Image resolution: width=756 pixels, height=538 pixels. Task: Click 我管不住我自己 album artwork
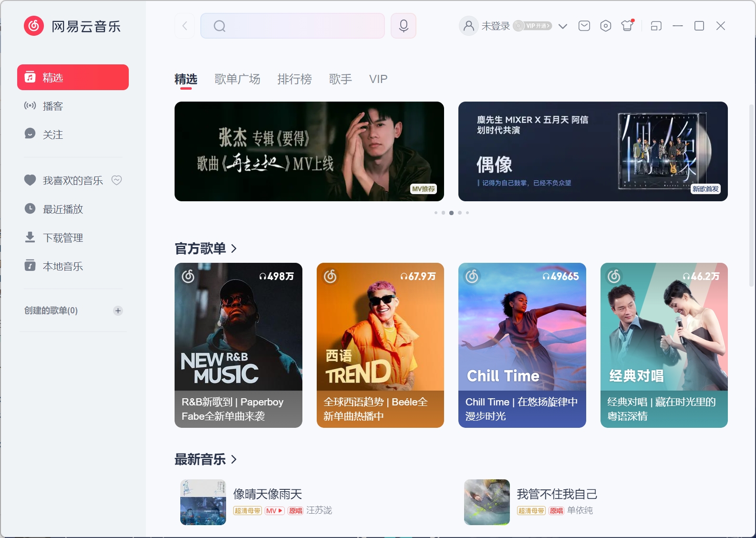[x=487, y=502]
